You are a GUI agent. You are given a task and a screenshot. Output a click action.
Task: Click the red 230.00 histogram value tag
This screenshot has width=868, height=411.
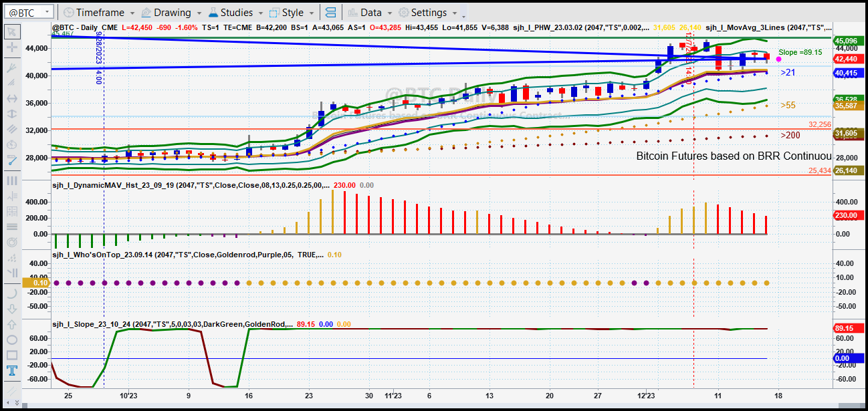(847, 216)
